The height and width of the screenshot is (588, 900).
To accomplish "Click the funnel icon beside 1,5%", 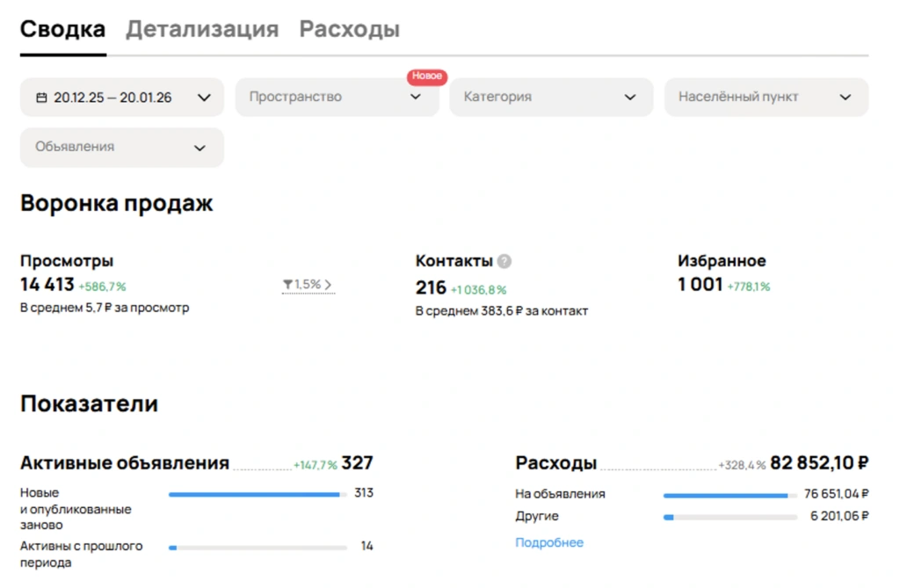I will click(287, 284).
